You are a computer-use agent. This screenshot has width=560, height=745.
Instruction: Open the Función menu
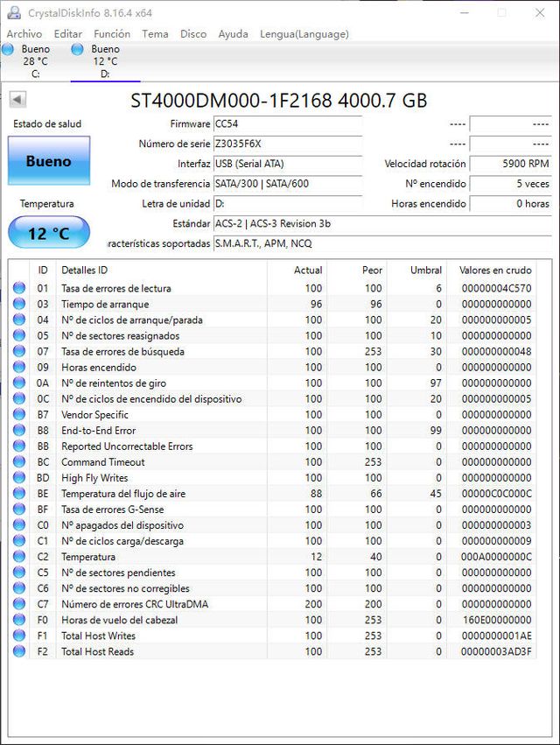tap(112, 34)
